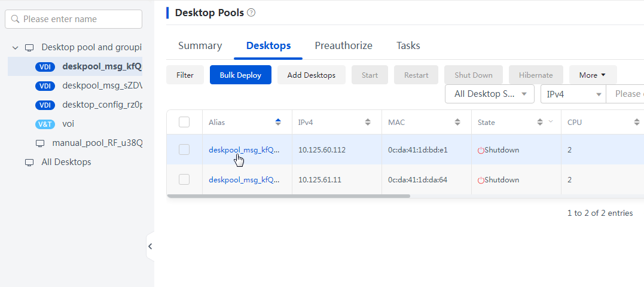Open the More dropdown menu
Screen dimensions: 644x287
click(x=593, y=75)
